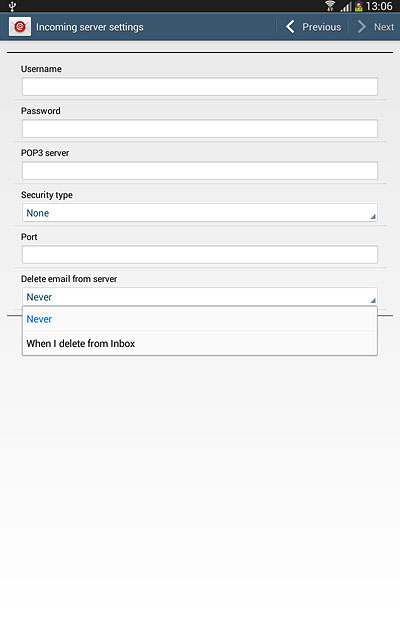Viewport: 400px width, 640px height.
Task: Tap the battery status icon
Action: [x=359, y=7]
